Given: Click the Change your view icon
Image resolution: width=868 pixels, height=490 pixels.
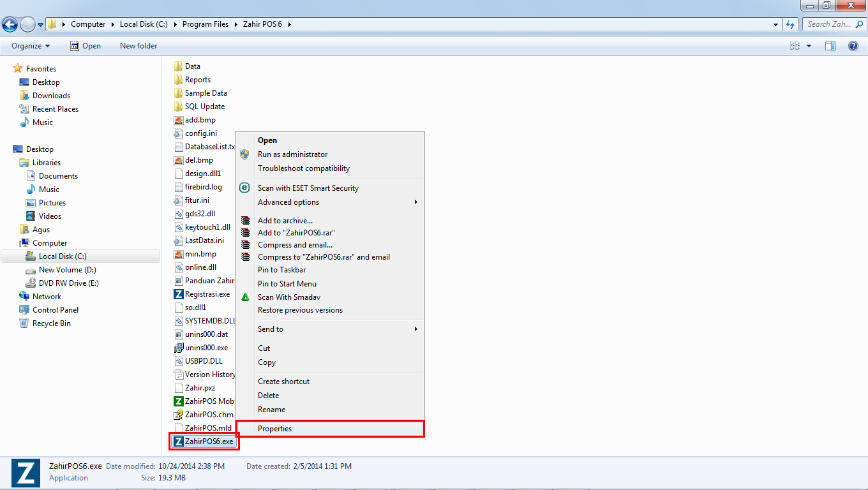Looking at the screenshot, I should (x=795, y=46).
